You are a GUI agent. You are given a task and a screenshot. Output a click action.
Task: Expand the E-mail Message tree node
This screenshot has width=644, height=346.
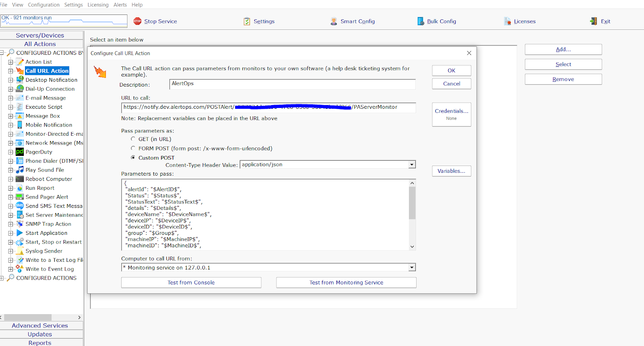click(11, 98)
